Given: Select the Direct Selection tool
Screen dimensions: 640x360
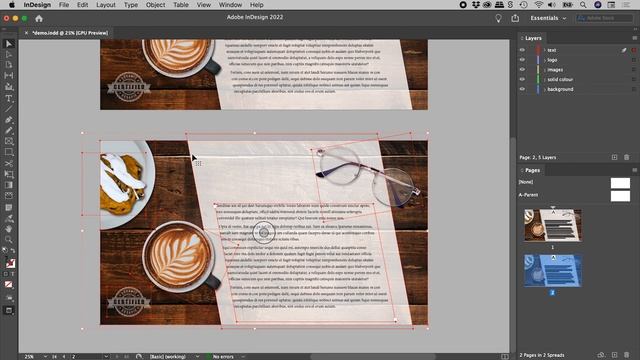Looking at the screenshot, I should point(9,54).
